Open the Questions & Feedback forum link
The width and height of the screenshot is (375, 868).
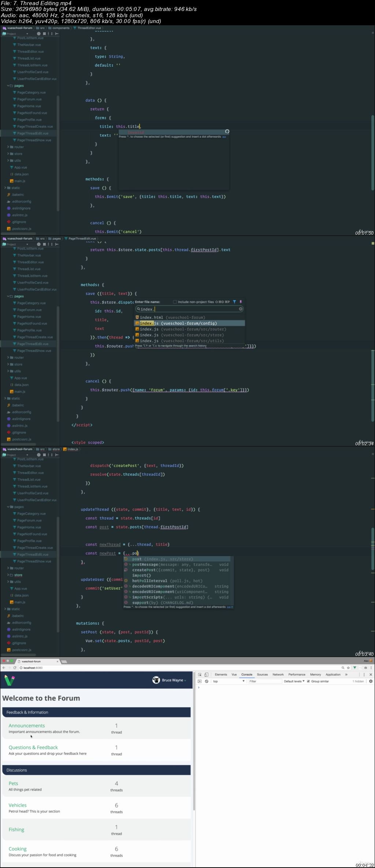point(33,748)
